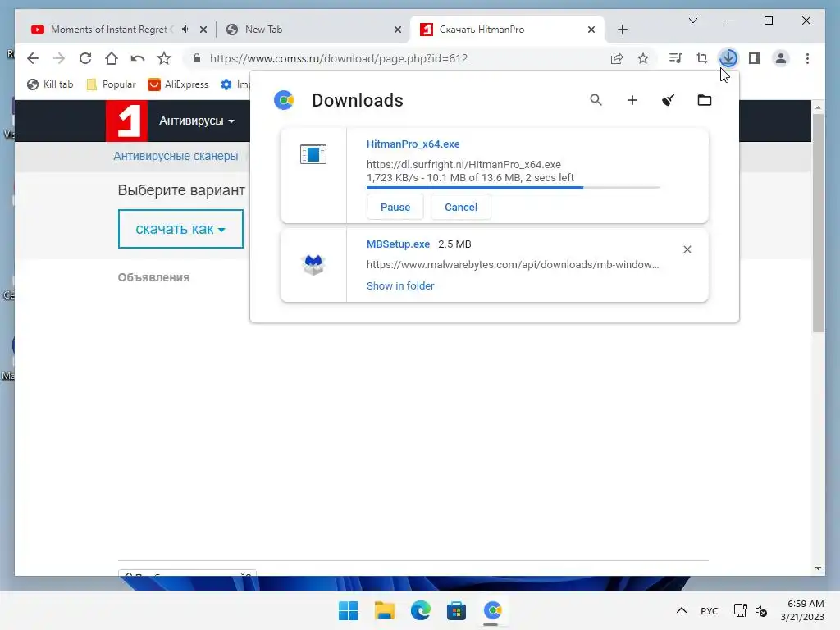The width and height of the screenshot is (840, 630).
Task: Close the downloads toolbar button popup
Action: pyautogui.click(x=728, y=58)
